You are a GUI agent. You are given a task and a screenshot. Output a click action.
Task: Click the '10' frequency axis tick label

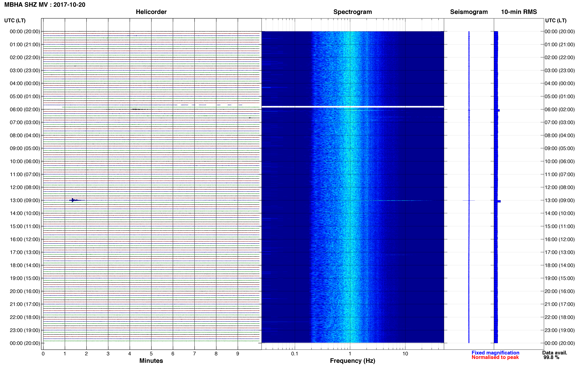tap(405, 354)
